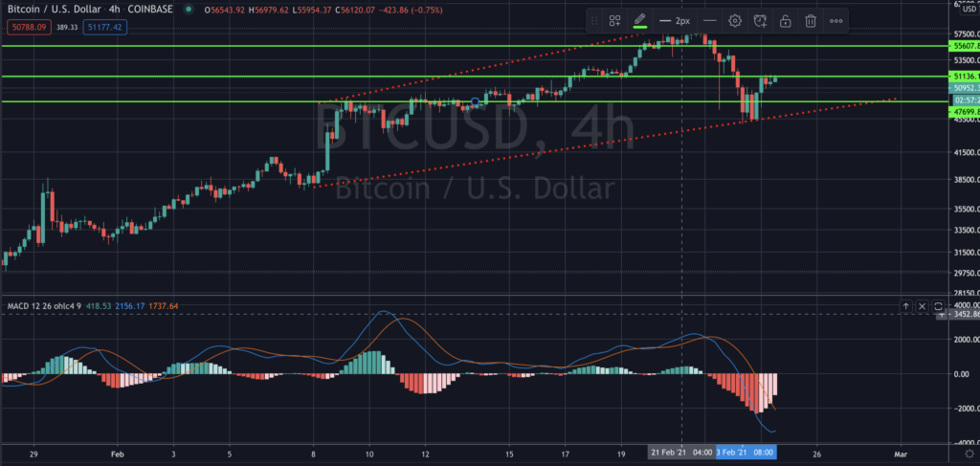Maximize the MACD pane
The width and height of the screenshot is (980, 466).
tap(938, 306)
